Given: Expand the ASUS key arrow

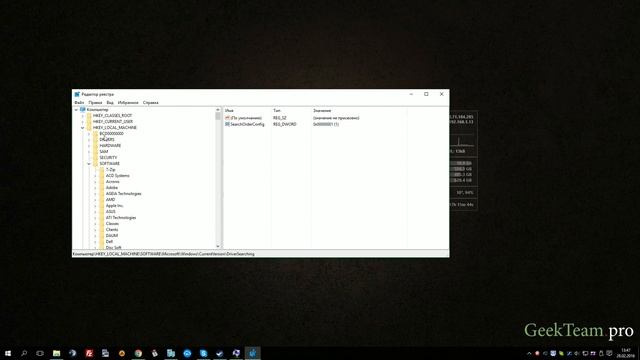Looking at the screenshot, I should [x=96, y=211].
